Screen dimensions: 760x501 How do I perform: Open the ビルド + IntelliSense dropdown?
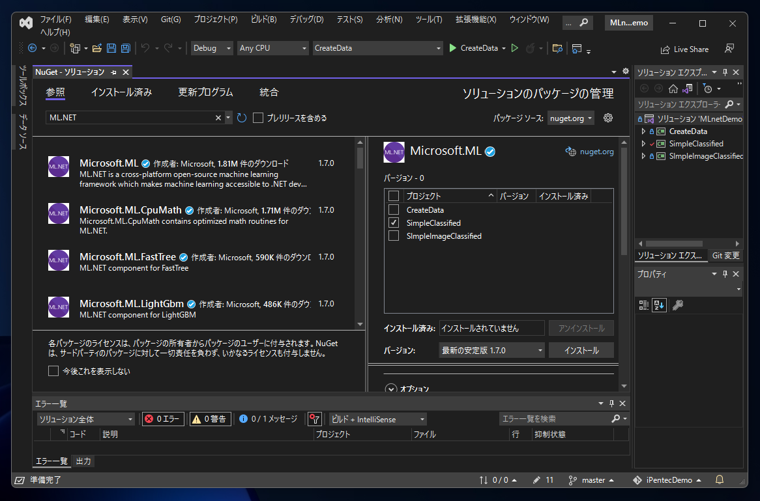378,419
